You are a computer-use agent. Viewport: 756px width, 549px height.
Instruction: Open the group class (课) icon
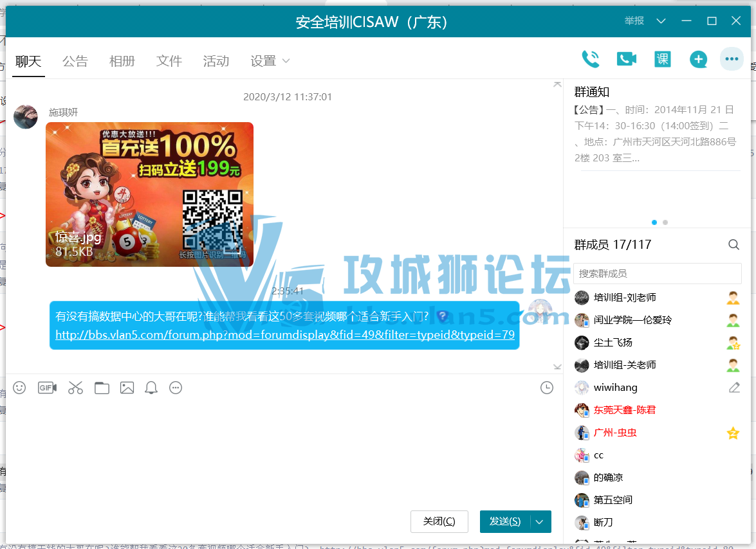point(662,59)
